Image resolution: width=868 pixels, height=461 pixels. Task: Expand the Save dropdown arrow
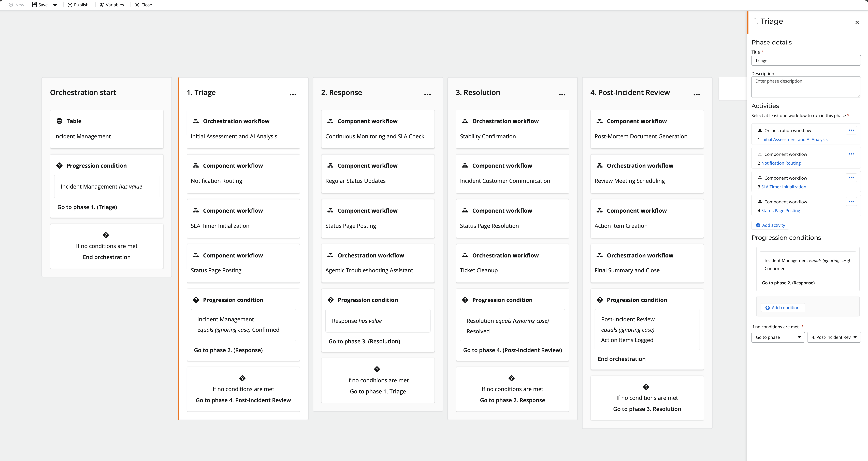[x=55, y=5]
